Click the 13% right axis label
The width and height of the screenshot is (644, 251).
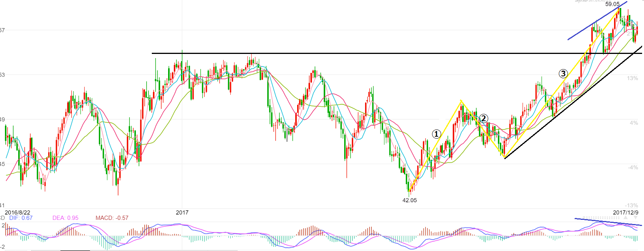pos(632,78)
